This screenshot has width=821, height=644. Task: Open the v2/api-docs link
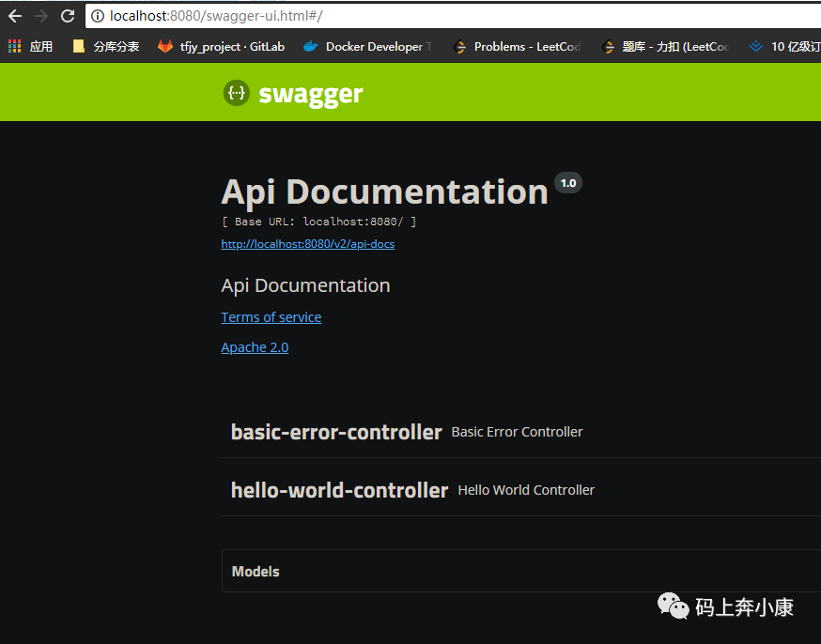pyautogui.click(x=308, y=244)
